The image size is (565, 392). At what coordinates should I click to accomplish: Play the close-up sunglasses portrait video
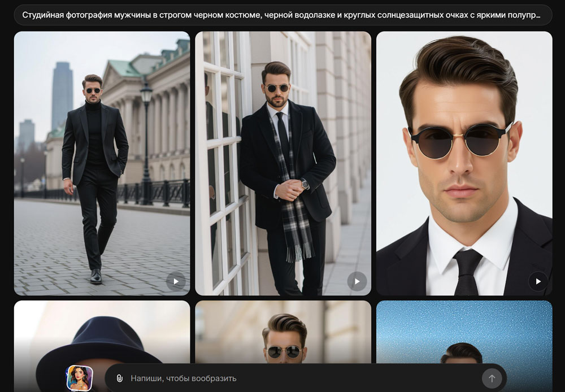click(x=537, y=281)
